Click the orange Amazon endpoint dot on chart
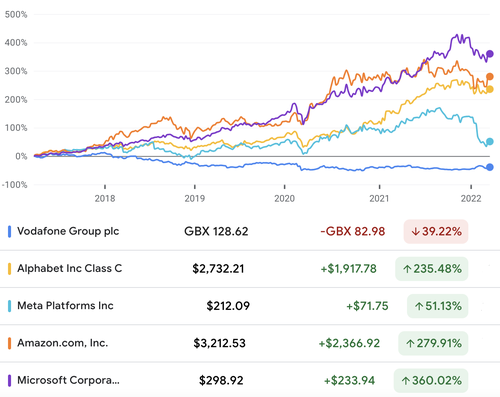The width and height of the screenshot is (500, 397). click(490, 76)
